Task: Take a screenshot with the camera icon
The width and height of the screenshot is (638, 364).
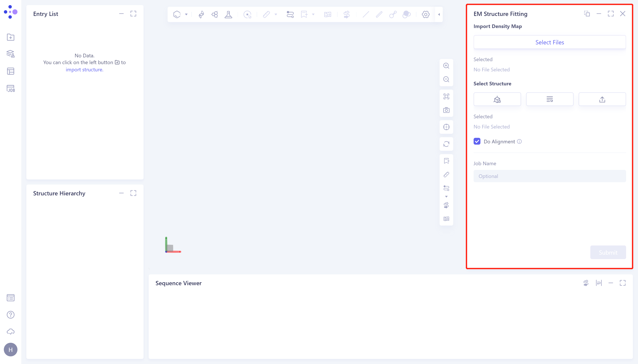Action: tap(446, 110)
